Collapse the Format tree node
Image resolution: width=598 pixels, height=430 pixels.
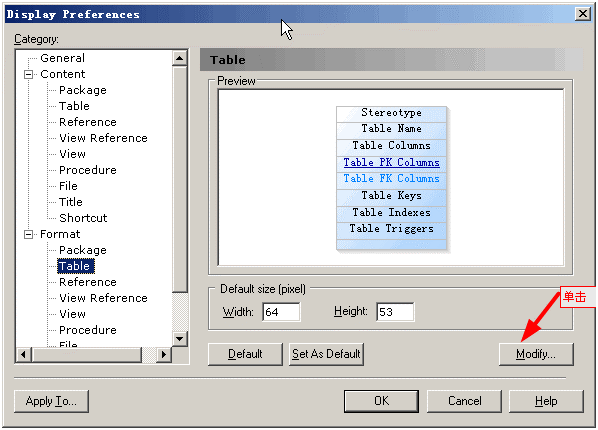29,234
